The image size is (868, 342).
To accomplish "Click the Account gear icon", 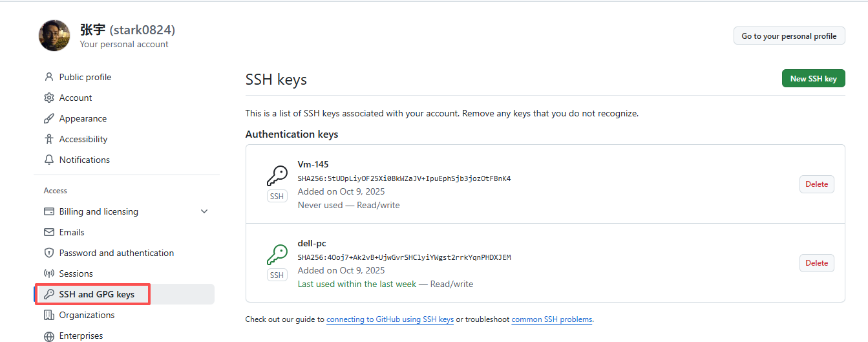I will pos(49,98).
